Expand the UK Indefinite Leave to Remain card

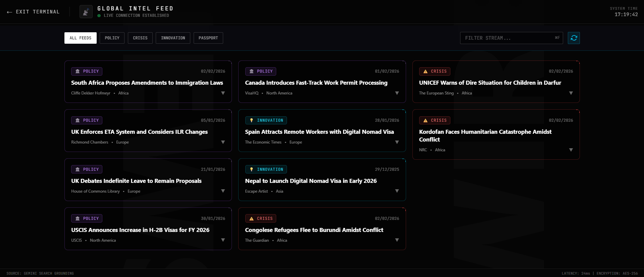coord(223,191)
